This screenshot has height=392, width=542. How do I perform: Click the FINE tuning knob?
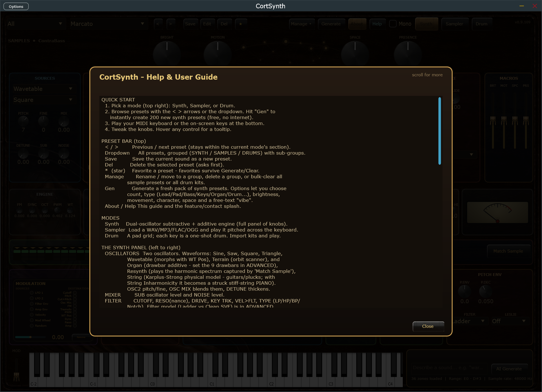click(x=43, y=121)
